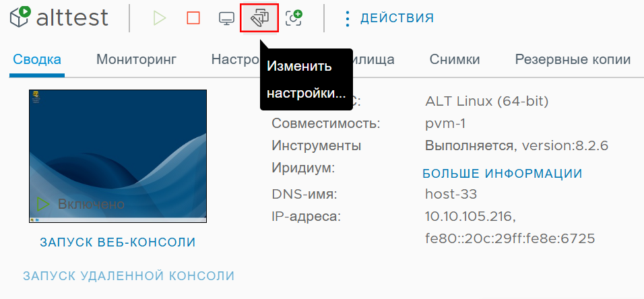Open the Резервные копии tab
This screenshot has height=299, width=644.
573,59
